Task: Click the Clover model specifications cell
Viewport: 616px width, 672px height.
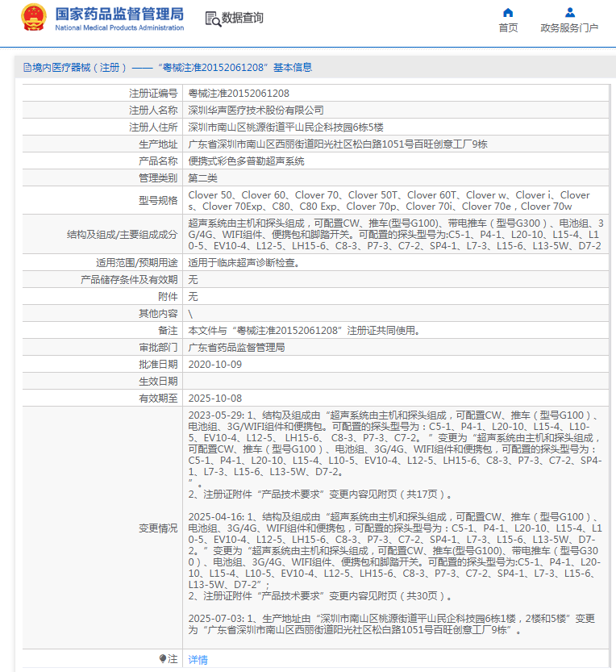Action: [395, 201]
